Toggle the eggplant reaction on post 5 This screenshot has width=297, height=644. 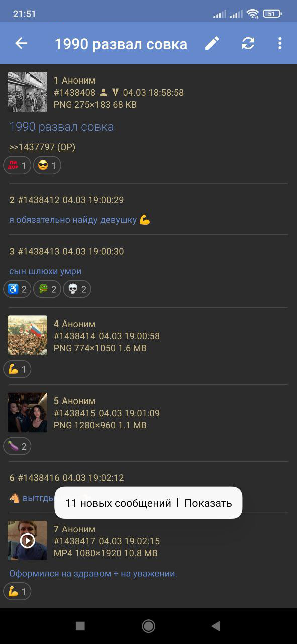tap(17, 446)
